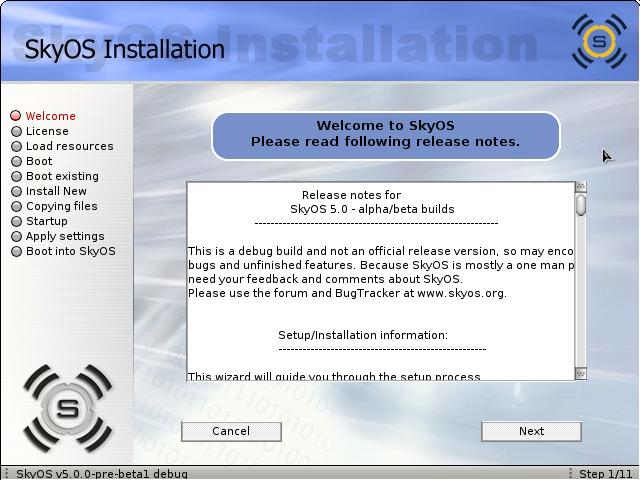Click 'Setup/Installation information:' heading

click(363, 335)
